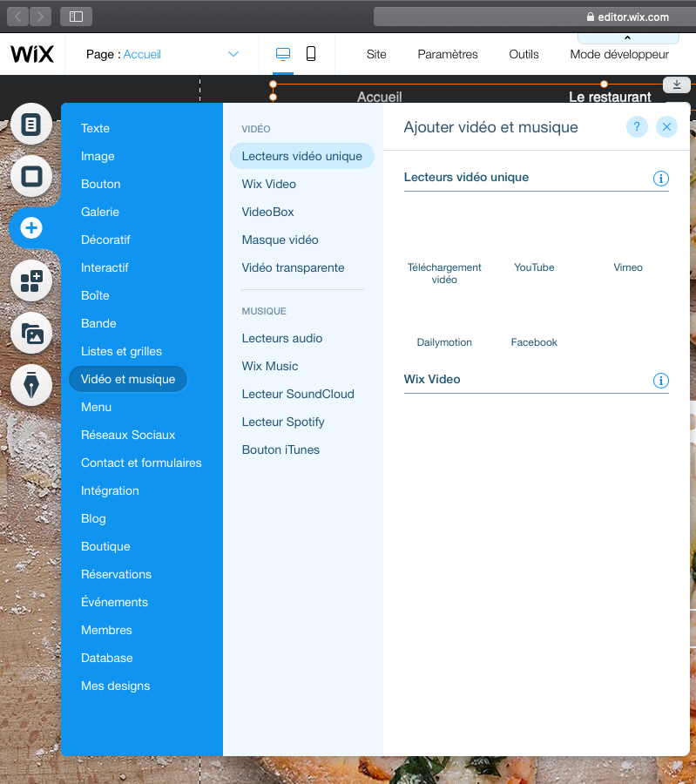The image size is (696, 784).
Task: Click the browser forward arrow
Action: click(x=40, y=17)
